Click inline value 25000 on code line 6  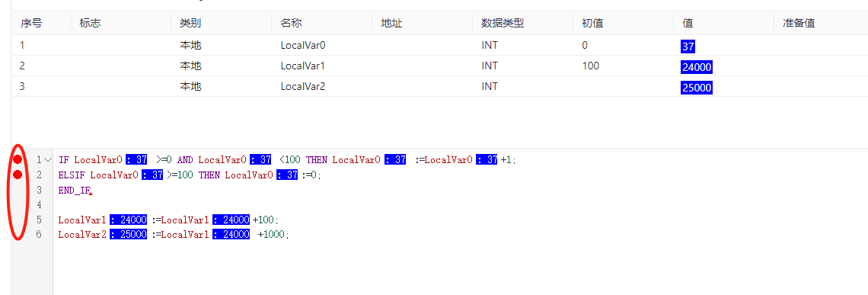coord(129,235)
